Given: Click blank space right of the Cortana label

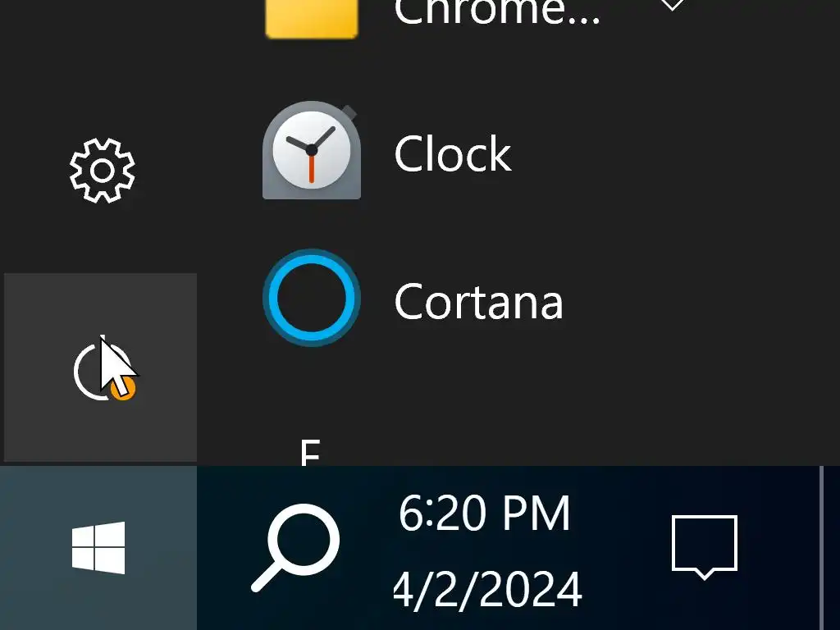Looking at the screenshot, I should pos(697,302).
